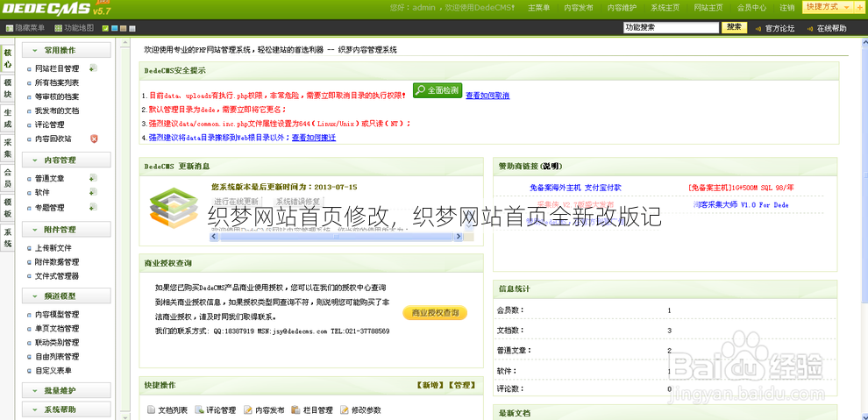868x420 pixels.
Task: Open 内容维护 in the top navigation
Action: coord(622,8)
